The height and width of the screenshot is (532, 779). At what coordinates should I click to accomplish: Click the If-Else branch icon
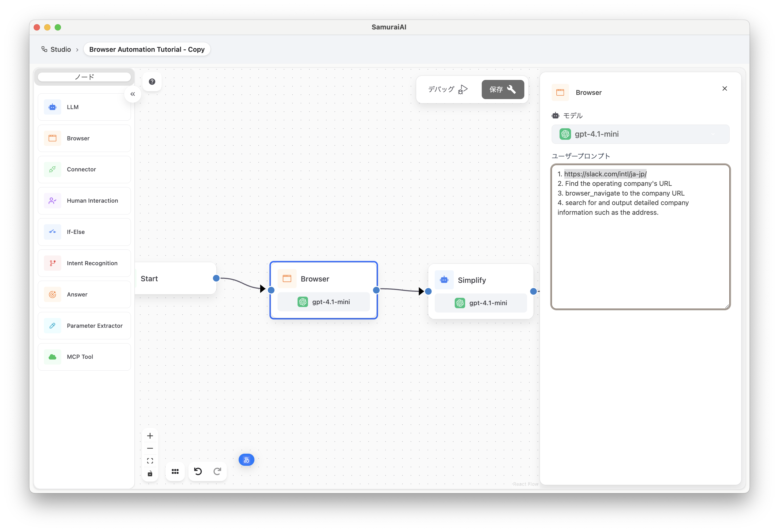click(x=52, y=232)
